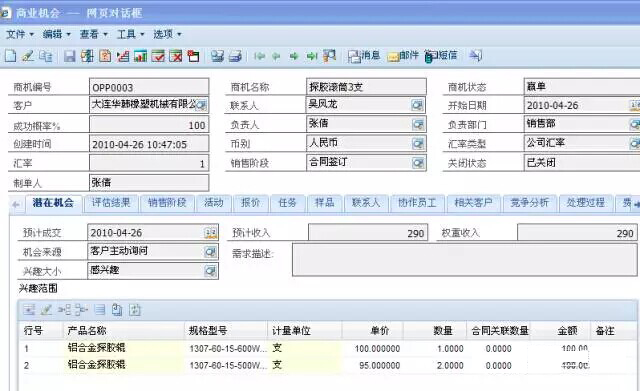Go to the next record arrow

294,56
